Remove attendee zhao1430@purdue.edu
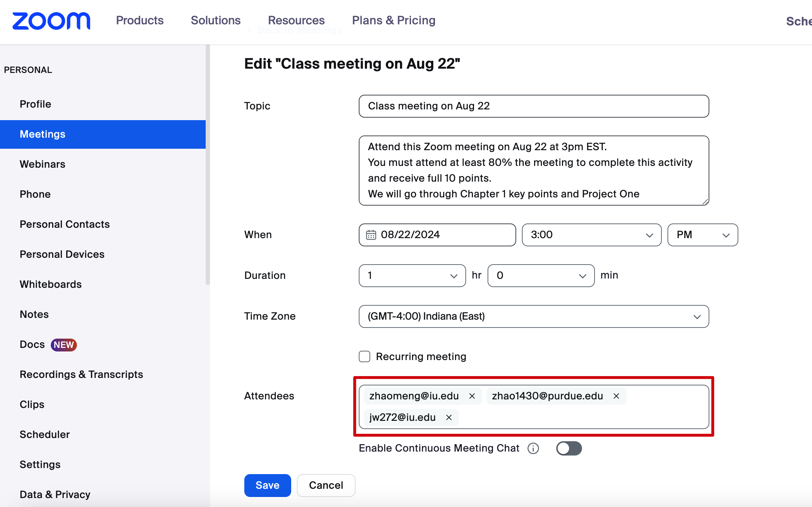The width and height of the screenshot is (812, 507). tap(616, 396)
